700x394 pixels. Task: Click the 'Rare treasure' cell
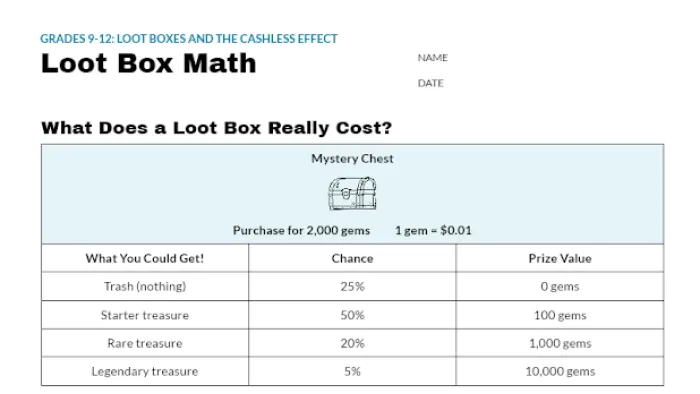click(145, 343)
